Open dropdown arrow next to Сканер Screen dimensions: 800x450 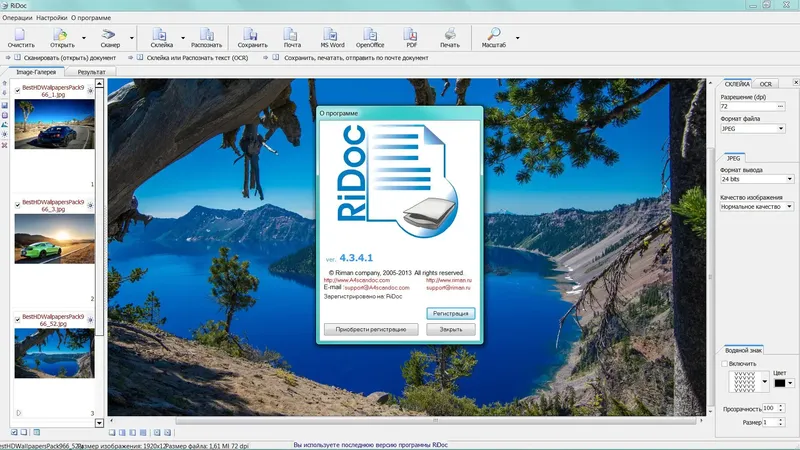point(132,38)
